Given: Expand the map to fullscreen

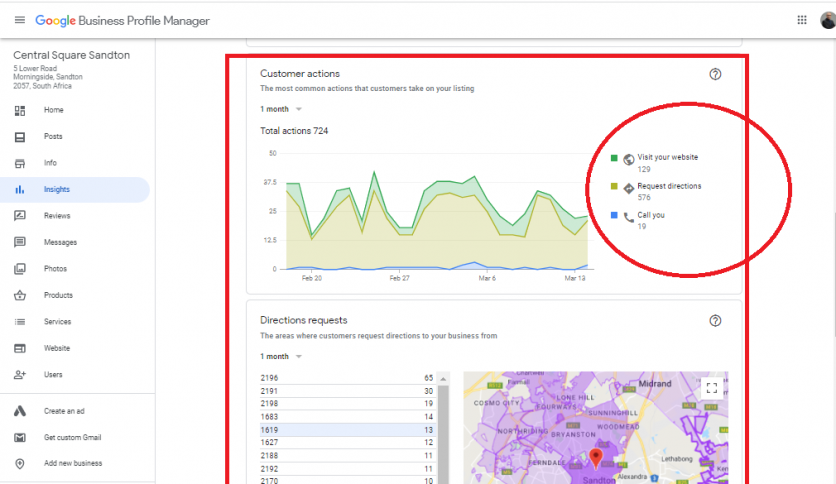Looking at the screenshot, I should [x=712, y=388].
